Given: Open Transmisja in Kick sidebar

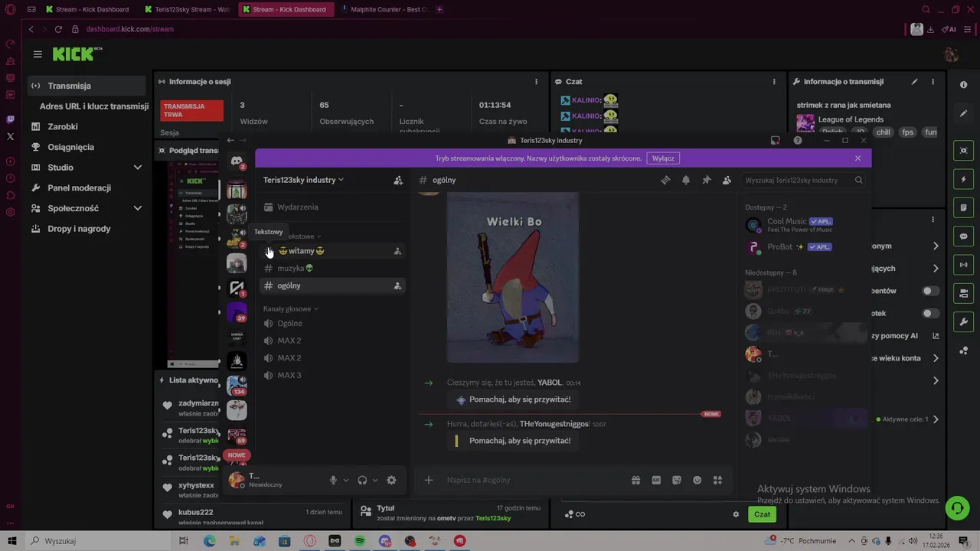Looking at the screenshot, I should (86, 86).
